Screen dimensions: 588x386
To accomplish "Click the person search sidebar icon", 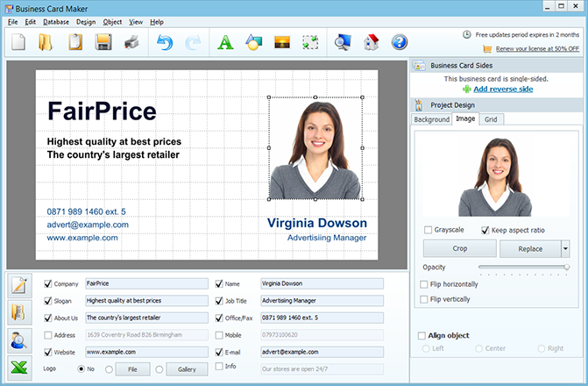I will [19, 340].
